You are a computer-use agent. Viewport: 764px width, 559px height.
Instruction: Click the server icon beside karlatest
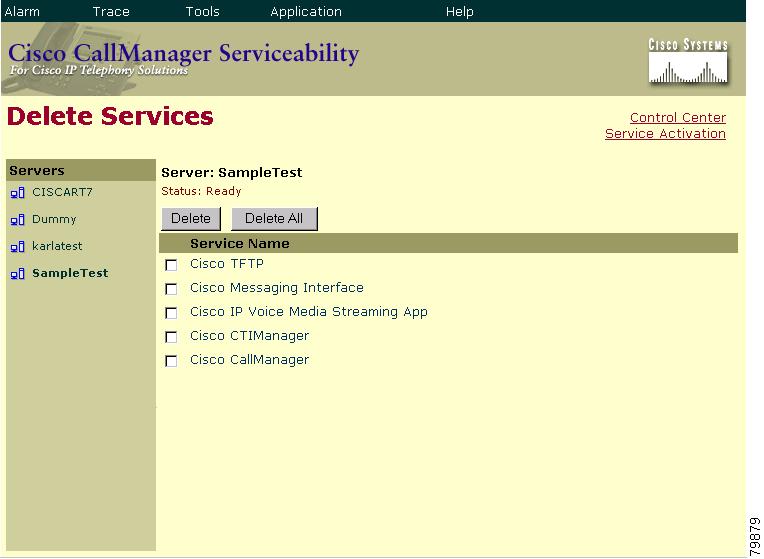point(18,247)
